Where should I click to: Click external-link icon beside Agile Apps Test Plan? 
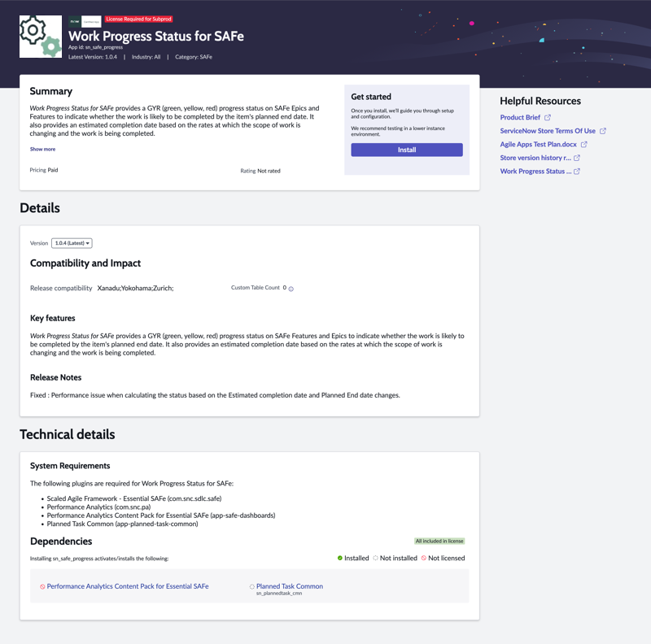pos(583,145)
